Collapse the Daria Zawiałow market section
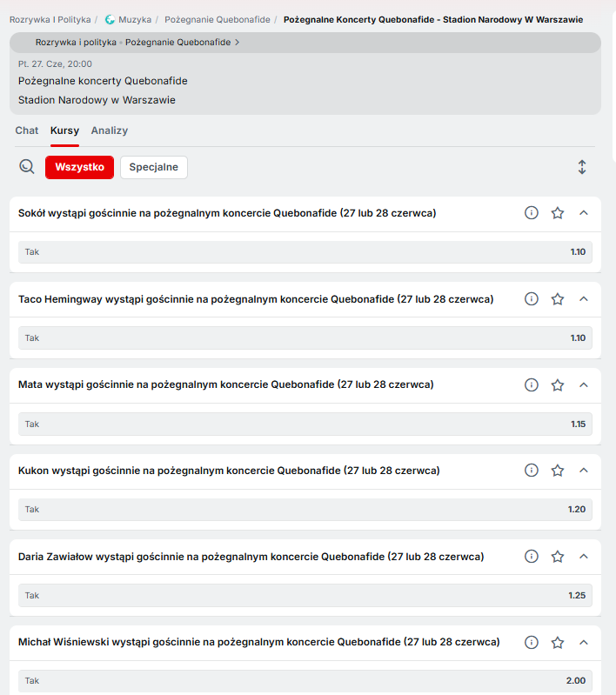Screen dimensions: 616x695 [584, 557]
